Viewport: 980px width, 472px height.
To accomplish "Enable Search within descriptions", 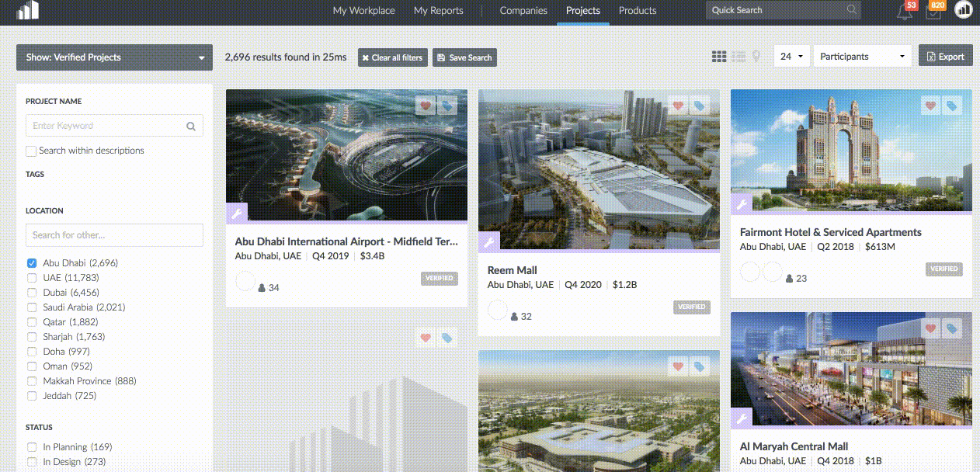I will coord(31,151).
